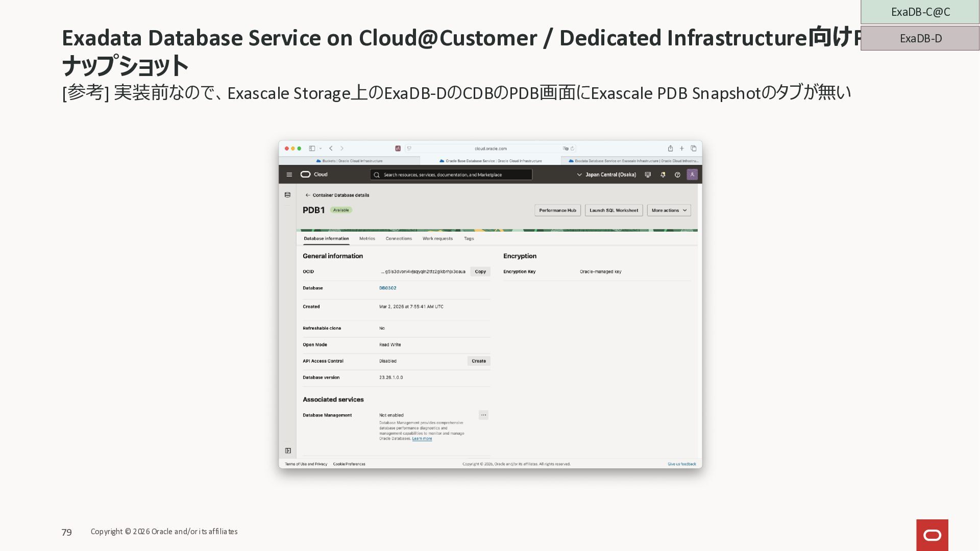Copy the OCID value
Image resolution: width=980 pixels, height=551 pixels.
point(480,271)
